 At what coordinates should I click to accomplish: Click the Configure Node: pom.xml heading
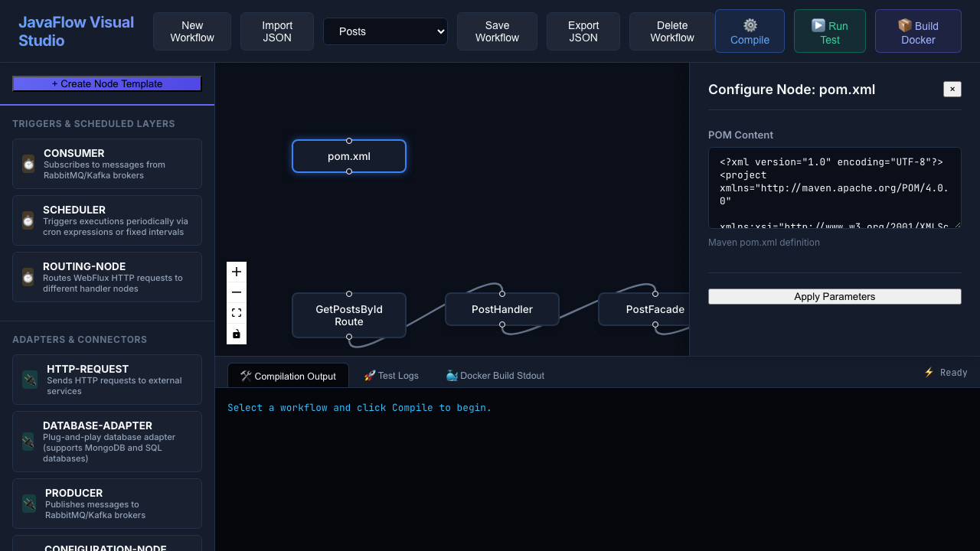pos(792,90)
